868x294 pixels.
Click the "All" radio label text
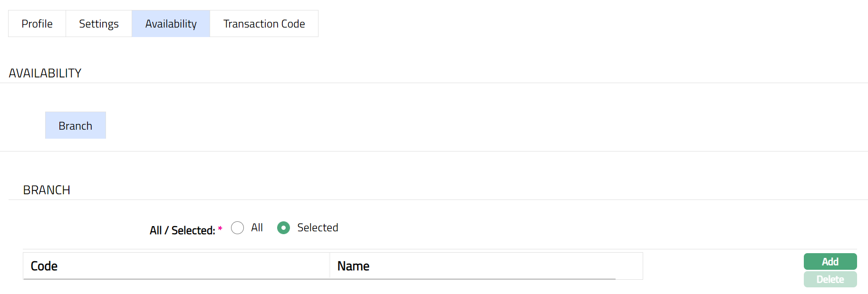click(x=257, y=228)
